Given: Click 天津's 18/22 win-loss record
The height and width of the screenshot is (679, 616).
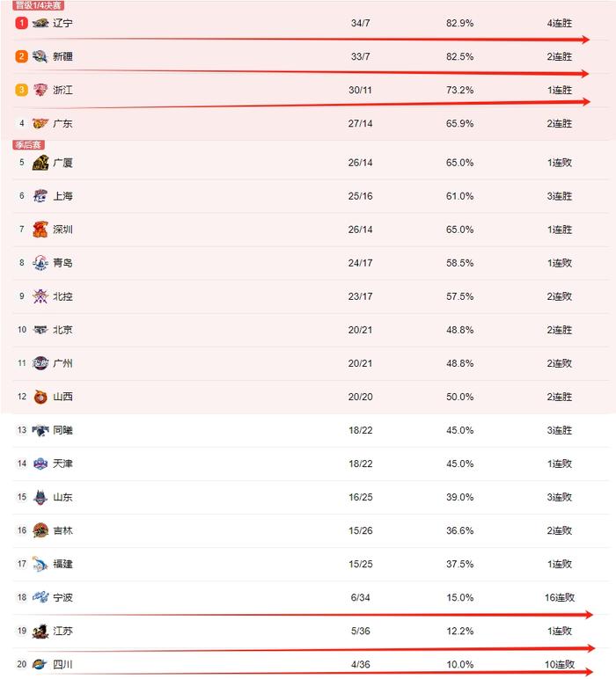Looking at the screenshot, I should (x=361, y=464).
